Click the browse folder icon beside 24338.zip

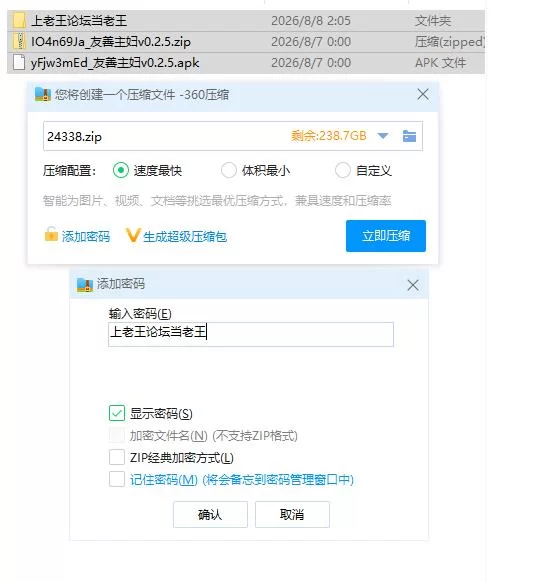[x=409, y=136]
